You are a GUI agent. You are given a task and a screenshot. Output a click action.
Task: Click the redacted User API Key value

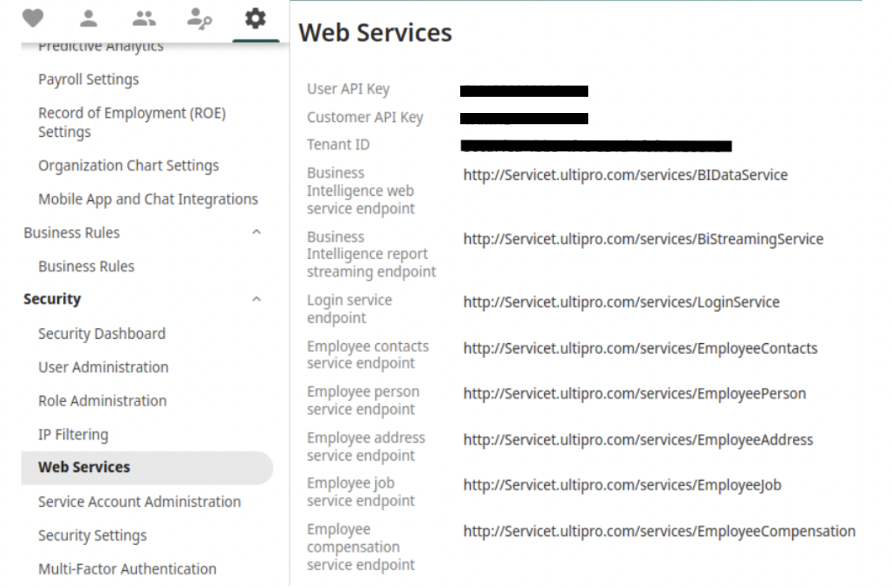[x=524, y=91]
